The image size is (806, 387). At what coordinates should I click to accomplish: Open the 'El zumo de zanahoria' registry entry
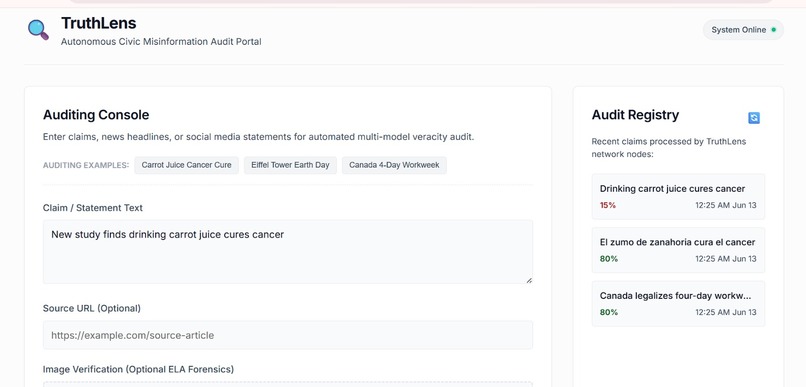(x=678, y=250)
